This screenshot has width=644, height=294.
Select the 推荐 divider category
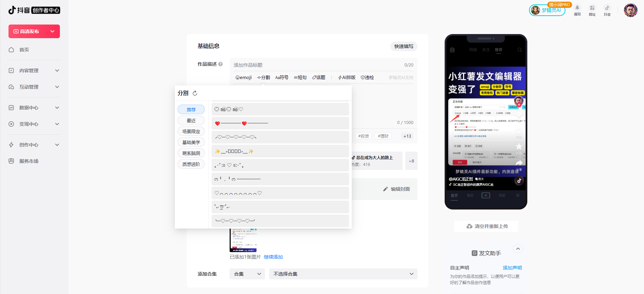(x=191, y=109)
